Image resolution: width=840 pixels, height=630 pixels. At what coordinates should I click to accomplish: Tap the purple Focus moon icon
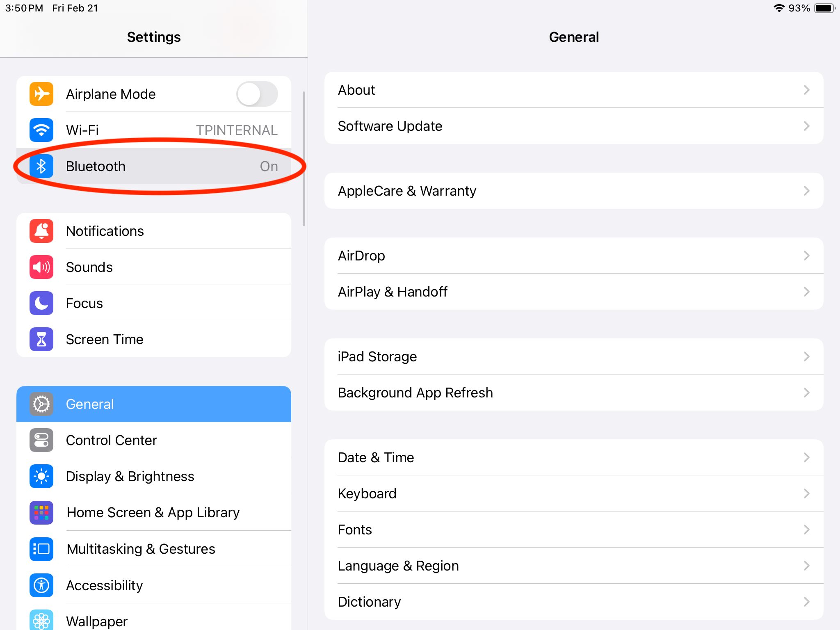click(x=41, y=303)
